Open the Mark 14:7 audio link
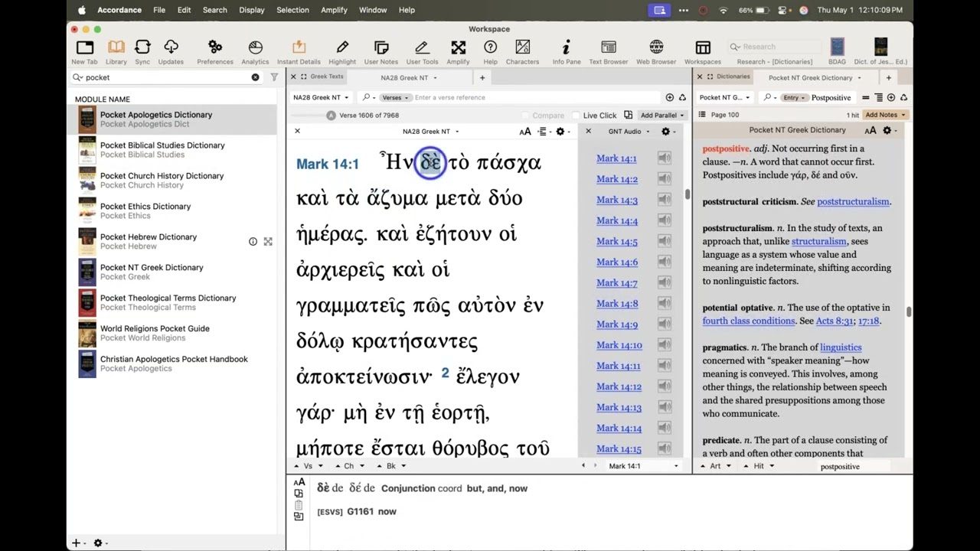980x551 pixels. 617,283
